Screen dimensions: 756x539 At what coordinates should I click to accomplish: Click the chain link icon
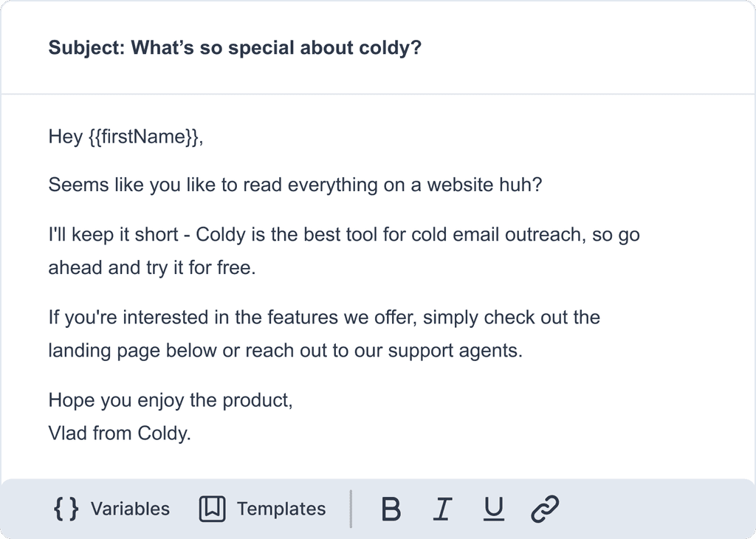543,509
